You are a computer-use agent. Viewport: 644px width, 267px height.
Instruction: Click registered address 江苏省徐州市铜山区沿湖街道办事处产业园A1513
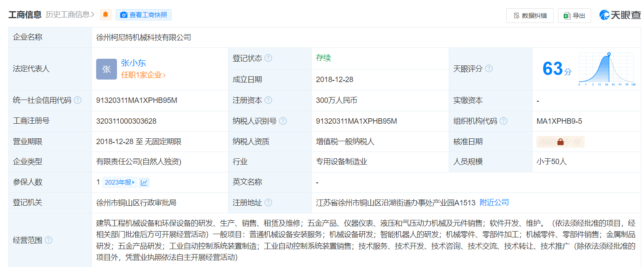point(395,203)
